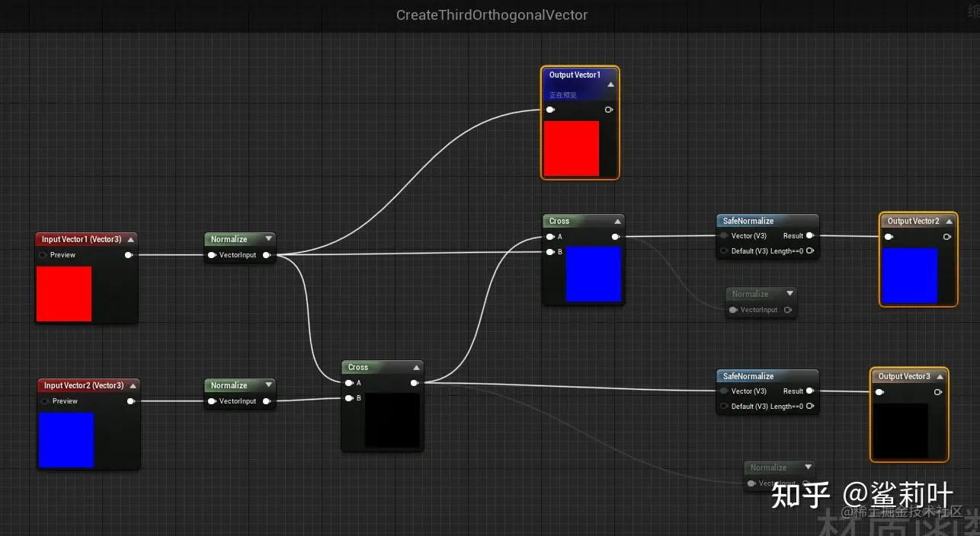This screenshot has width=980, height=536.
Task: Expand the Normalize node connected to Input Vector1
Action: click(x=268, y=239)
